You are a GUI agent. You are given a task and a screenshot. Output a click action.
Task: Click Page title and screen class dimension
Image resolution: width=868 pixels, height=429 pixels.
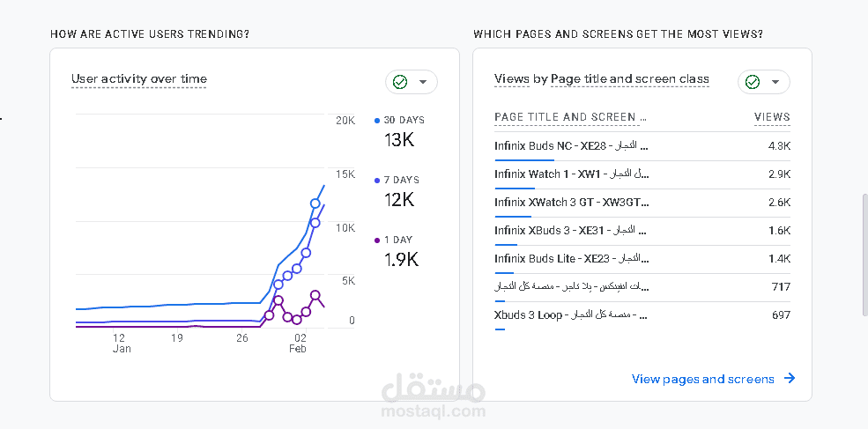[x=630, y=79]
